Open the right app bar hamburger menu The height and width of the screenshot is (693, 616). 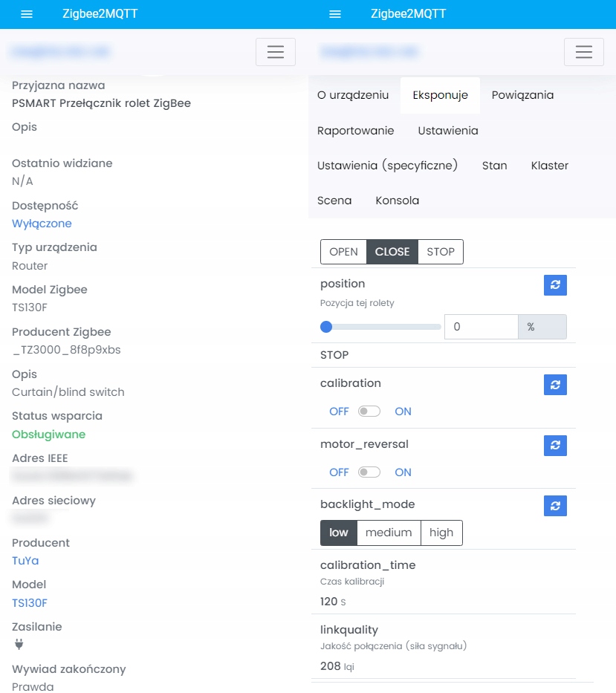(334, 14)
